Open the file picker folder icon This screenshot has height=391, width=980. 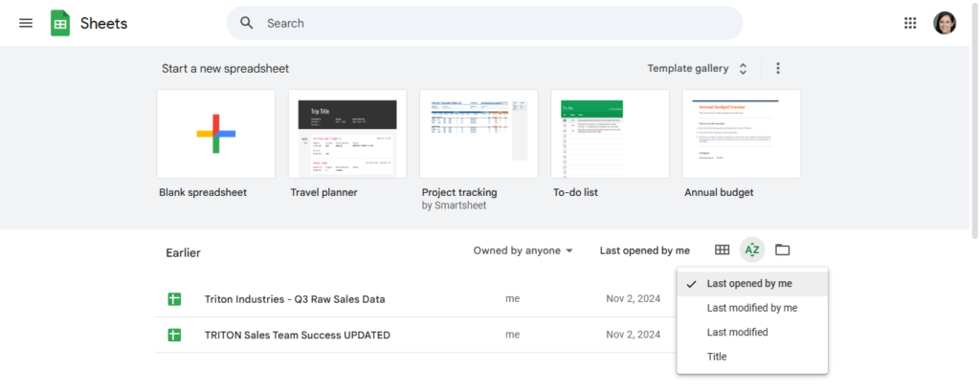(x=783, y=250)
